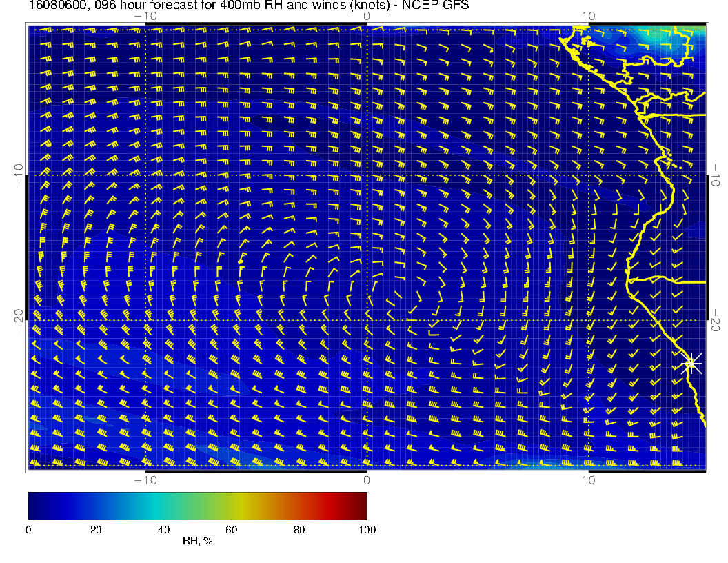Click the yellow-green section of the colorbar
This screenshot has width=728, height=563.
click(x=232, y=505)
